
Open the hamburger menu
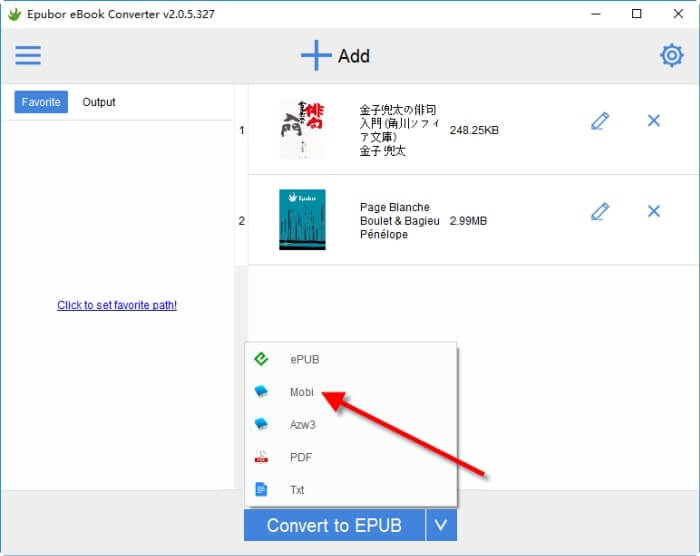pyautogui.click(x=28, y=55)
